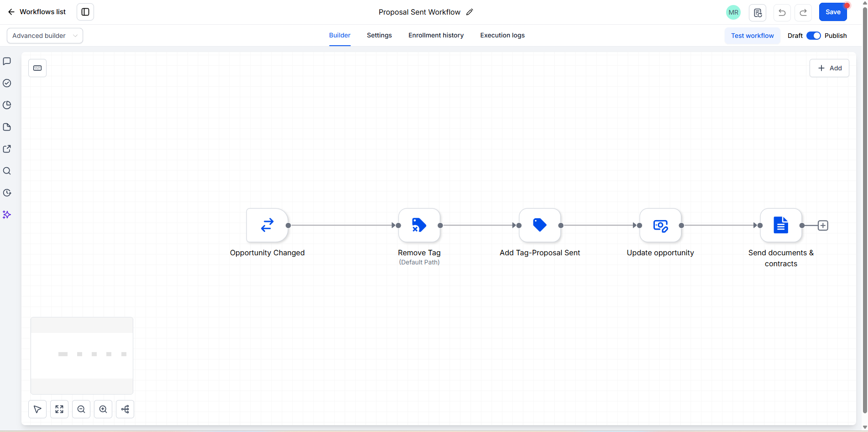Select the Remove Tag action node
Image resolution: width=868 pixels, height=432 pixels.
[419, 225]
